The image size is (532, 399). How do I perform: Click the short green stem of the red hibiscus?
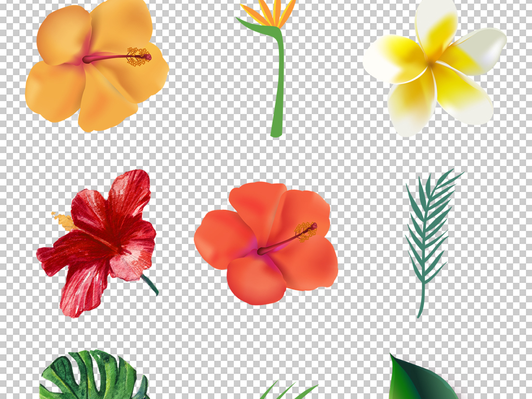150,285
